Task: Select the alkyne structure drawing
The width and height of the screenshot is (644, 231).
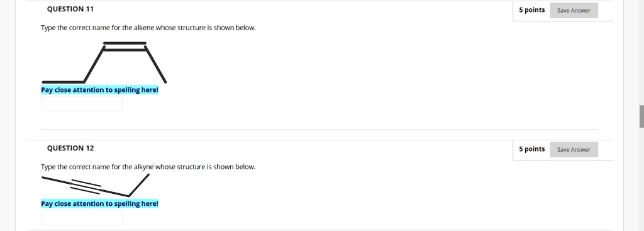Action: 96,186
